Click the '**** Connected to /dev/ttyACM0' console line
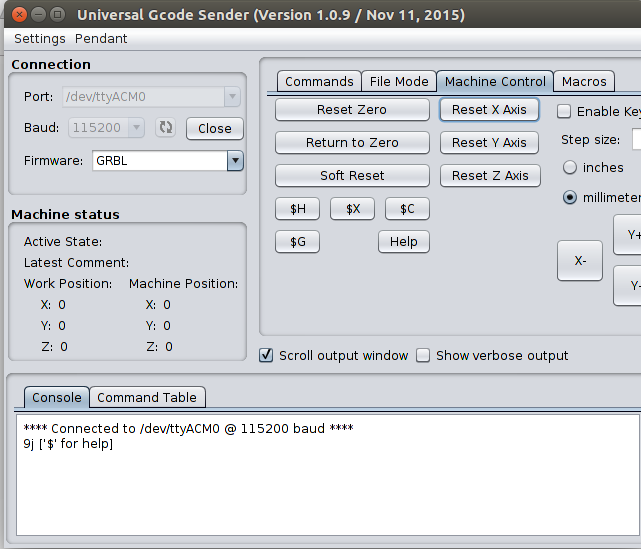Image resolution: width=641 pixels, height=549 pixels. (188, 428)
